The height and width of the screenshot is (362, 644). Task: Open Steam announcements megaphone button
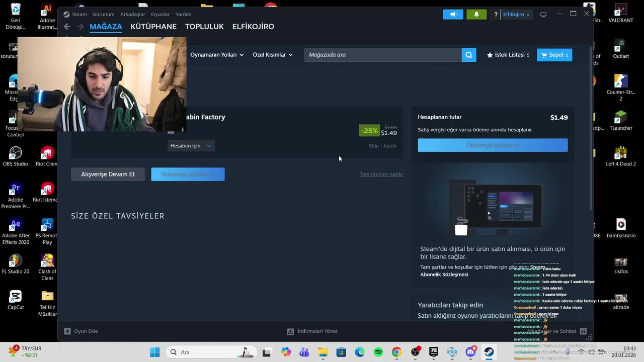tap(453, 15)
